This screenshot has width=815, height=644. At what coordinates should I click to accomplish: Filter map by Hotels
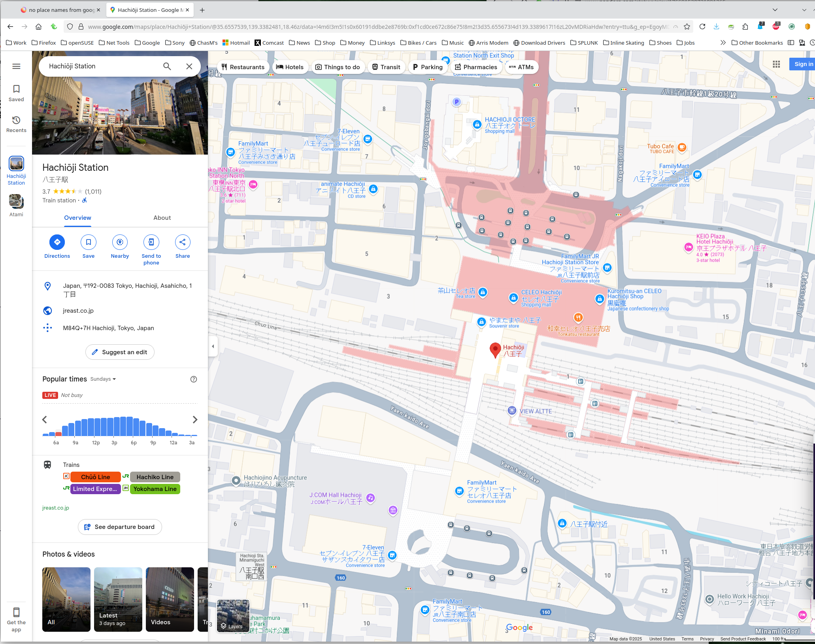(290, 67)
